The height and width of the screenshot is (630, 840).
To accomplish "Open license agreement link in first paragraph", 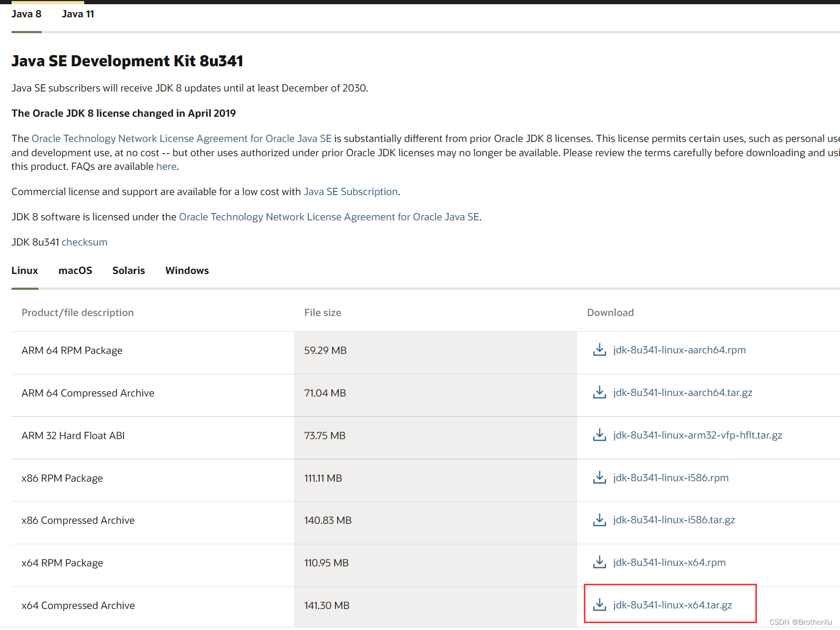I will pyautogui.click(x=181, y=138).
